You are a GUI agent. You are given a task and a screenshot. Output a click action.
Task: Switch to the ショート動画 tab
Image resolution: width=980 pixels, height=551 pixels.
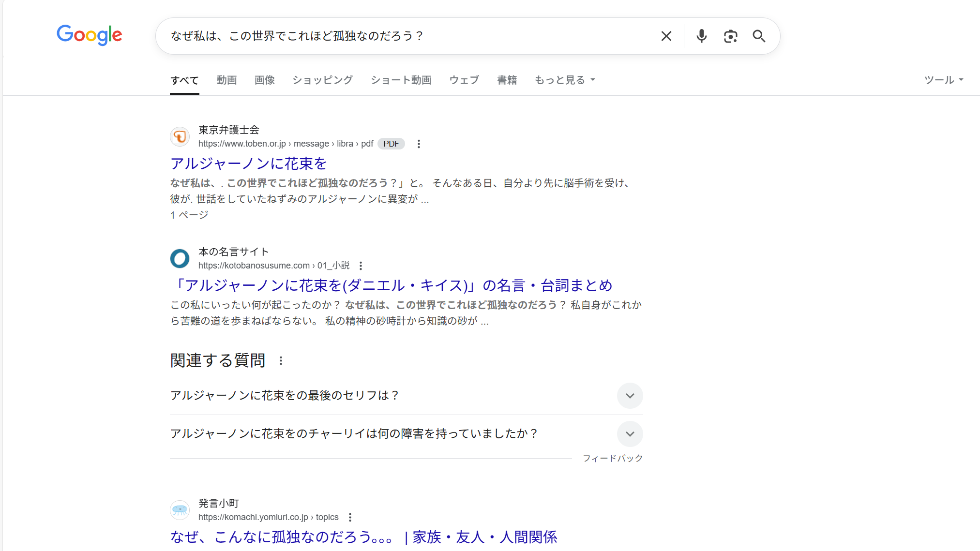pyautogui.click(x=401, y=80)
